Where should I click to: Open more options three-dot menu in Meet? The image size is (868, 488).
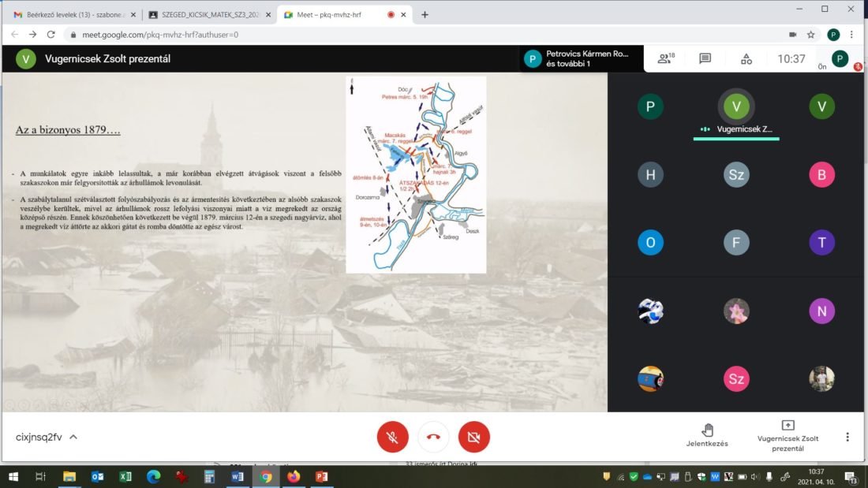pyautogui.click(x=847, y=437)
